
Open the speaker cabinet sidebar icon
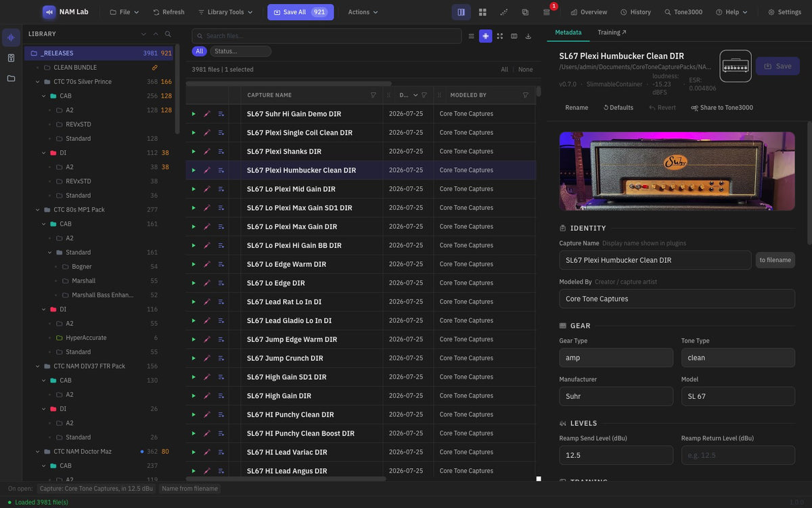pos(11,58)
